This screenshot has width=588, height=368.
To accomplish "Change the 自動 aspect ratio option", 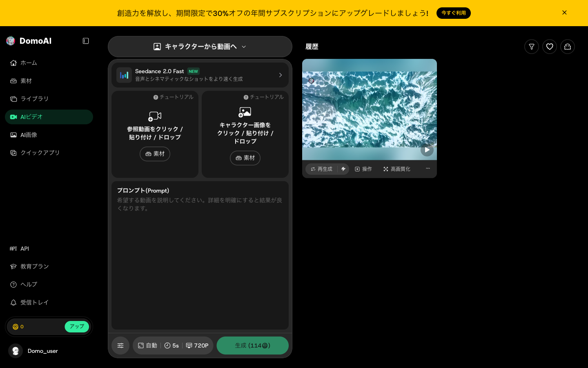I will 147,346.
